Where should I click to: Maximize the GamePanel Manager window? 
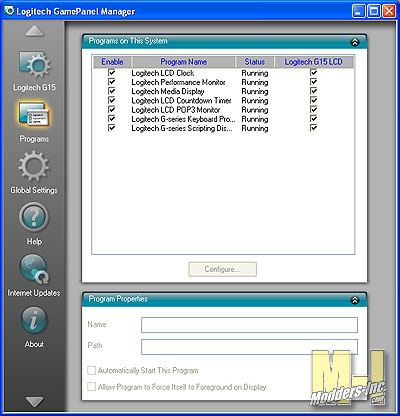tap(374, 11)
